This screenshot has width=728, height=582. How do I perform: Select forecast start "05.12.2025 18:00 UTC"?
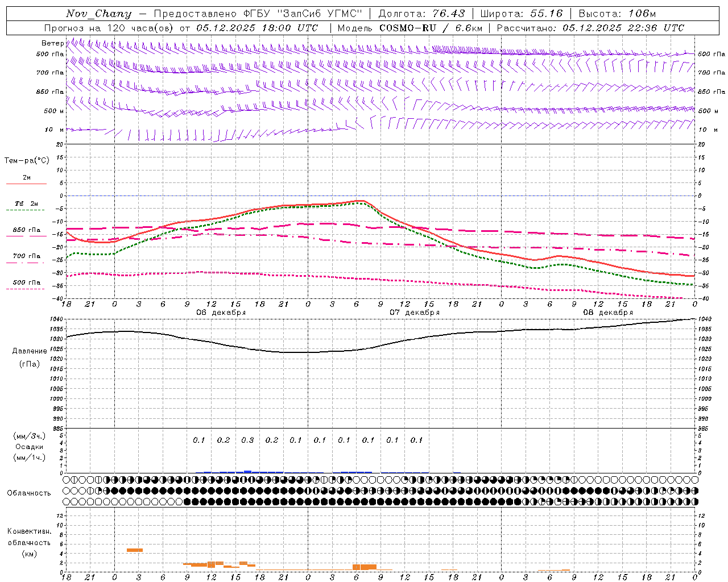pos(257,28)
